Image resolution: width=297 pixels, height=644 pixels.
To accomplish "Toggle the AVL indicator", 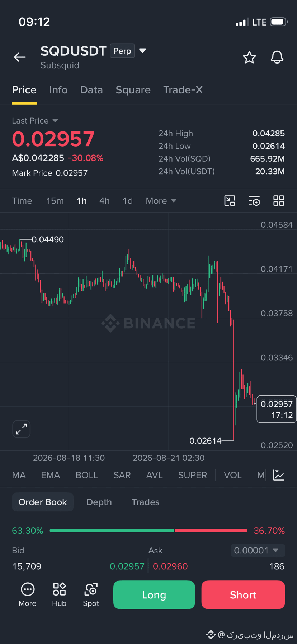I will click(x=154, y=475).
